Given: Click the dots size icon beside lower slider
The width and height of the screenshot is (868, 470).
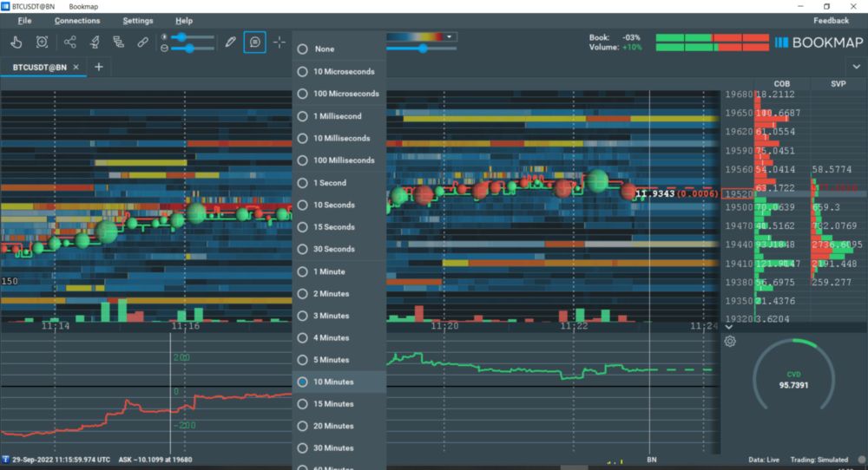Looking at the screenshot, I should tap(164, 48).
